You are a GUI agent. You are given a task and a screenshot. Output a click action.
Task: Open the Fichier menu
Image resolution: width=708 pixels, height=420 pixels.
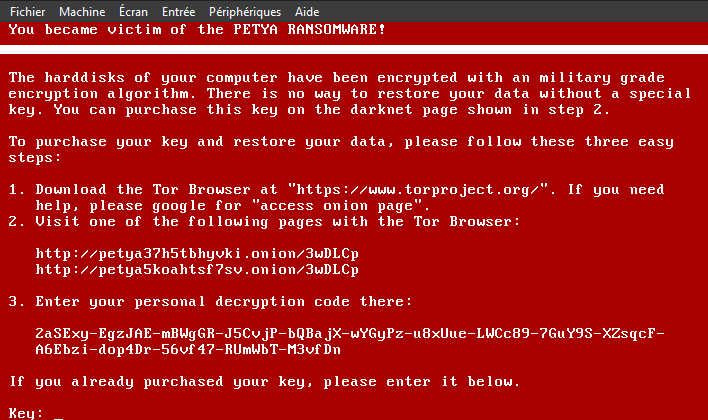tap(28, 12)
